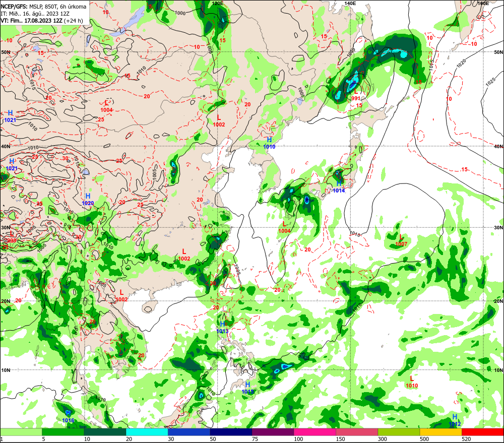Click the cyan 20–30 legend swatch
The width and height of the screenshot is (504, 443).
147,432
